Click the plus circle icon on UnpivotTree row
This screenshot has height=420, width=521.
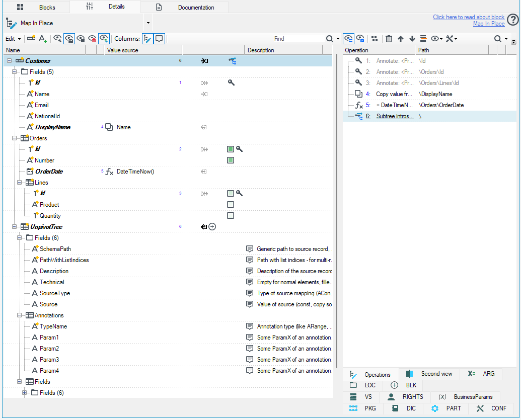tap(212, 227)
